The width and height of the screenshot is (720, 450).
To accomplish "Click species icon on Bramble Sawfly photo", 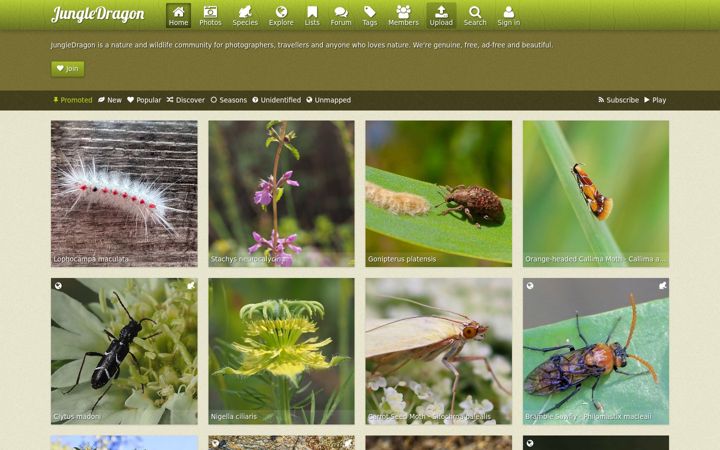I will [x=662, y=286].
